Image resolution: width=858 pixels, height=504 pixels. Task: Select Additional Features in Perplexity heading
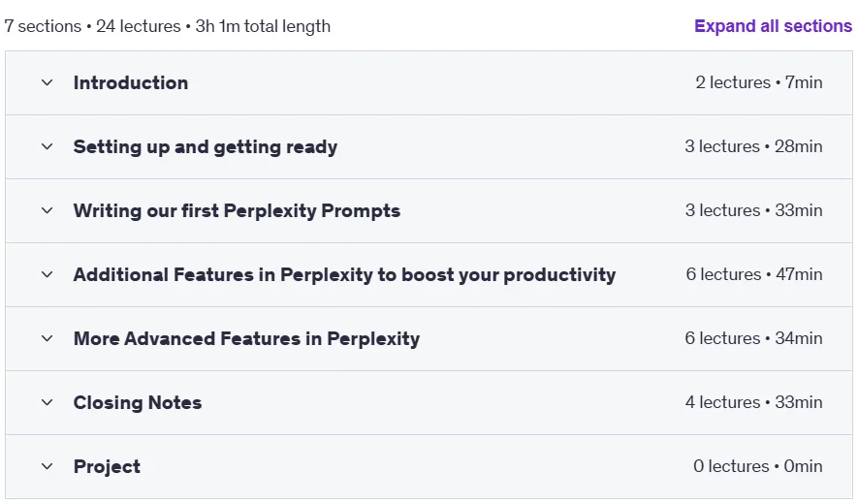345,274
